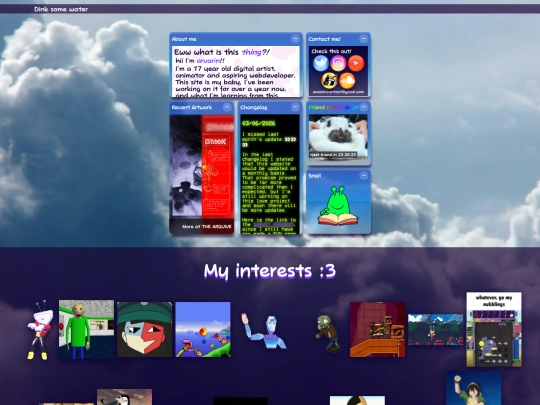Click the purple 'thing' link in About me
The image size is (540, 405).
[x=252, y=52]
